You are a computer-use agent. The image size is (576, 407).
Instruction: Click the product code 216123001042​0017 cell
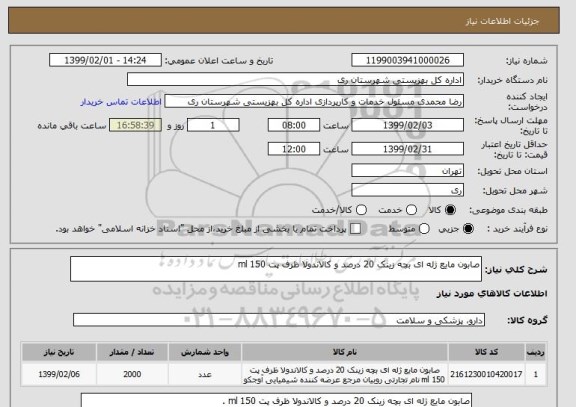click(486, 374)
